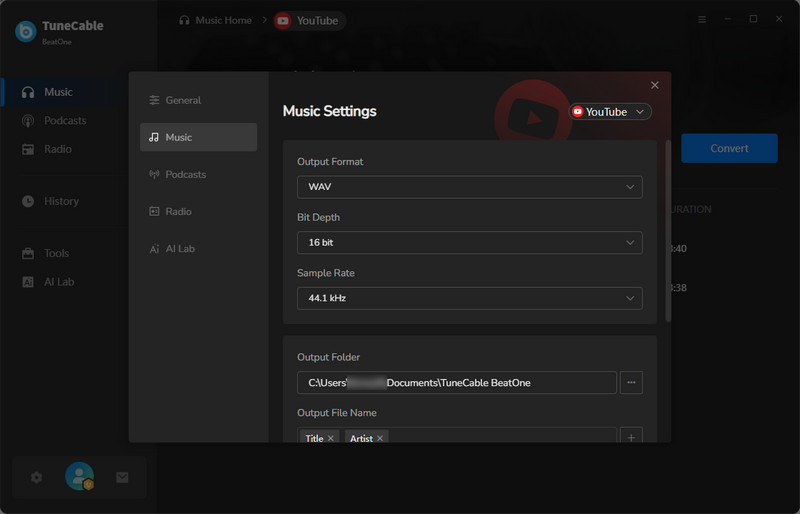The height and width of the screenshot is (514, 800).
Task: Click the Output Folder path field
Action: 457,382
